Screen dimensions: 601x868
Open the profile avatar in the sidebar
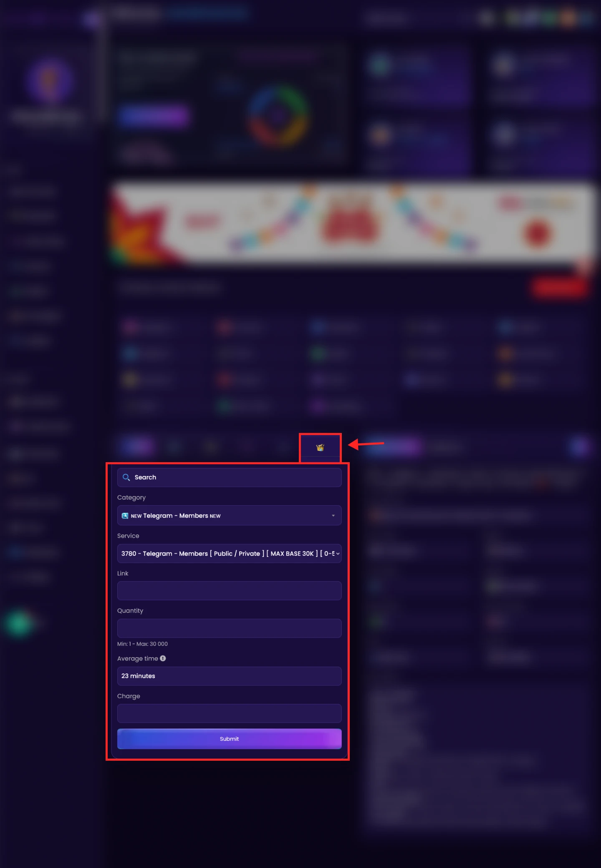tap(49, 81)
